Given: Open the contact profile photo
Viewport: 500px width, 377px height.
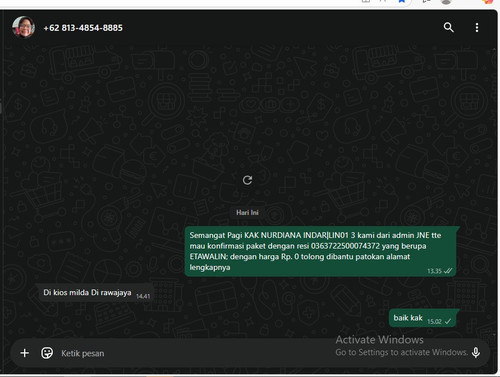Looking at the screenshot, I should pos(23,27).
